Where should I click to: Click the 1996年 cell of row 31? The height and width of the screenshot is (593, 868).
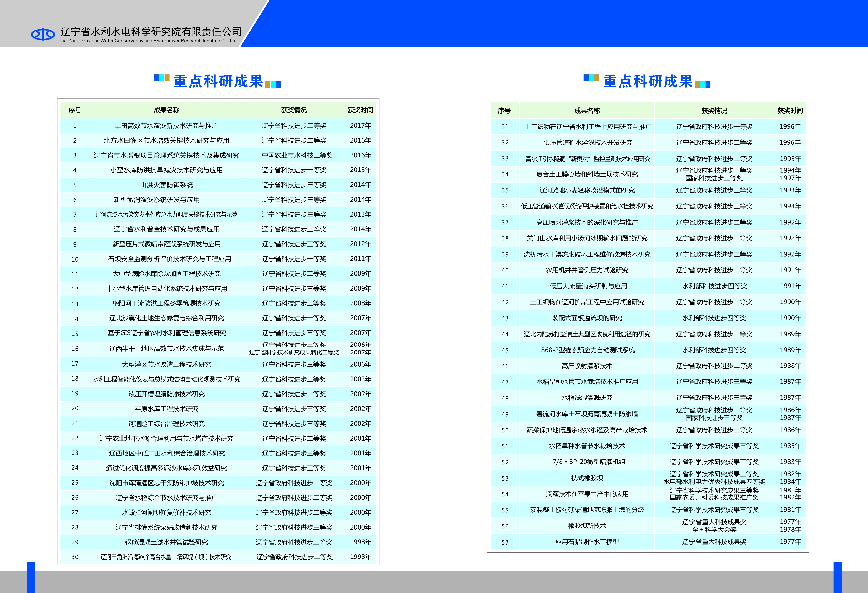(790, 127)
